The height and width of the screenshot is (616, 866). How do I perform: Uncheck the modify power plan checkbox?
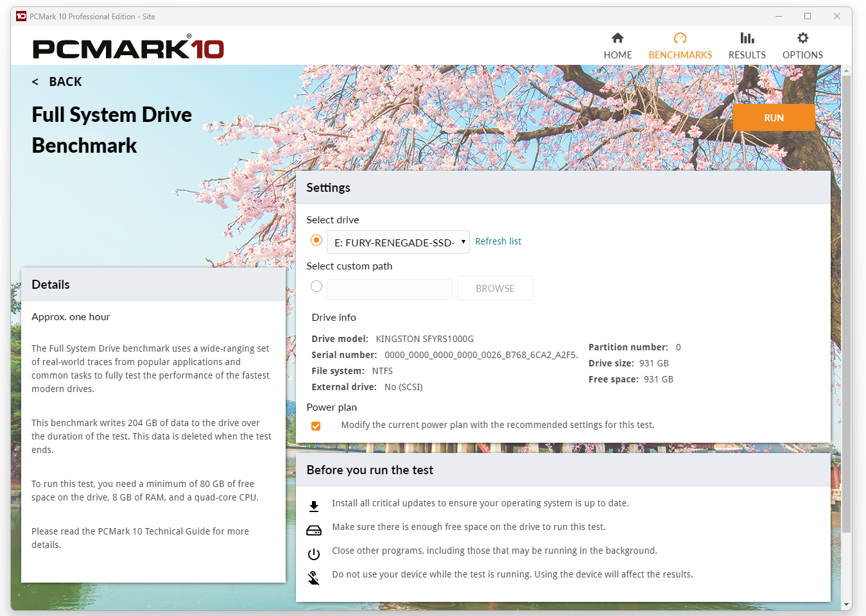pos(316,426)
